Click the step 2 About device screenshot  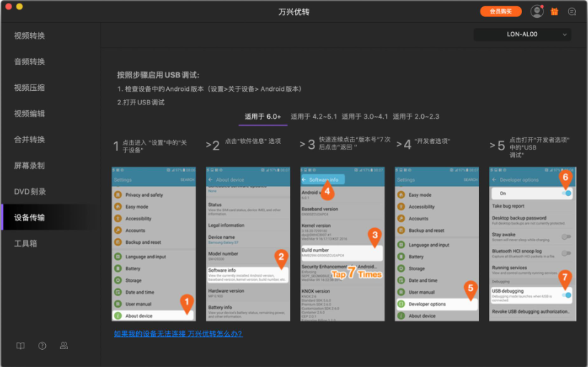point(248,244)
